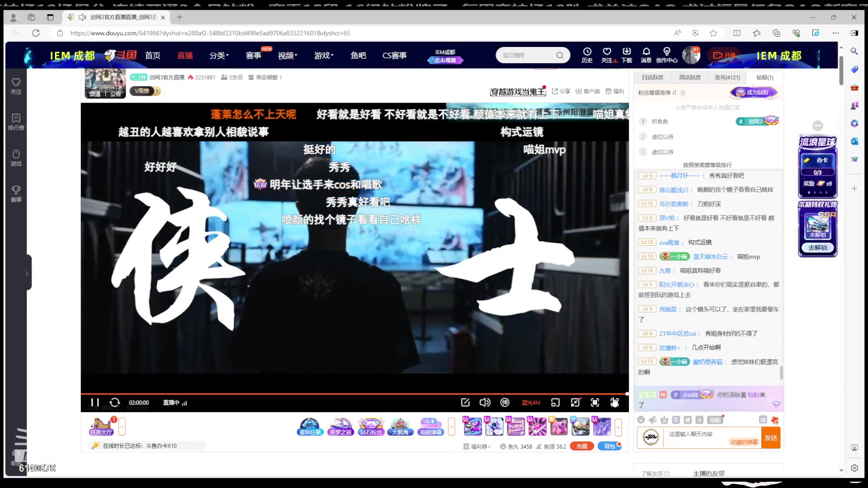Viewport: 868px width, 488px height.
Task: Mute the stream volume icon
Action: point(485,402)
